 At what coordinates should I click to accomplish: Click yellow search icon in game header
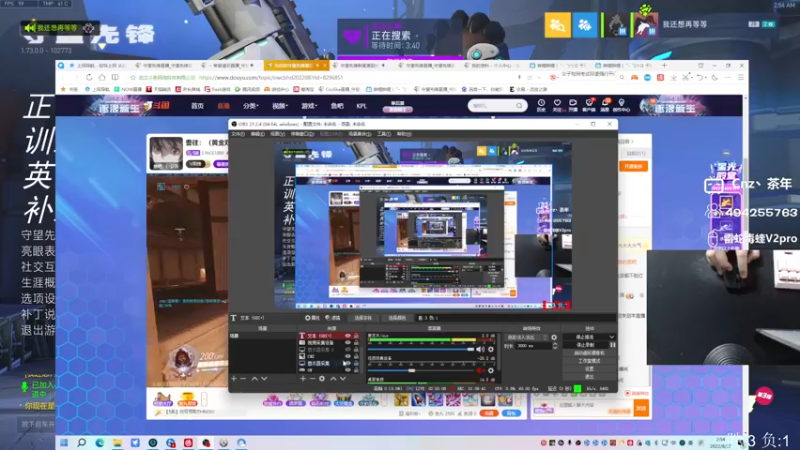558,24
